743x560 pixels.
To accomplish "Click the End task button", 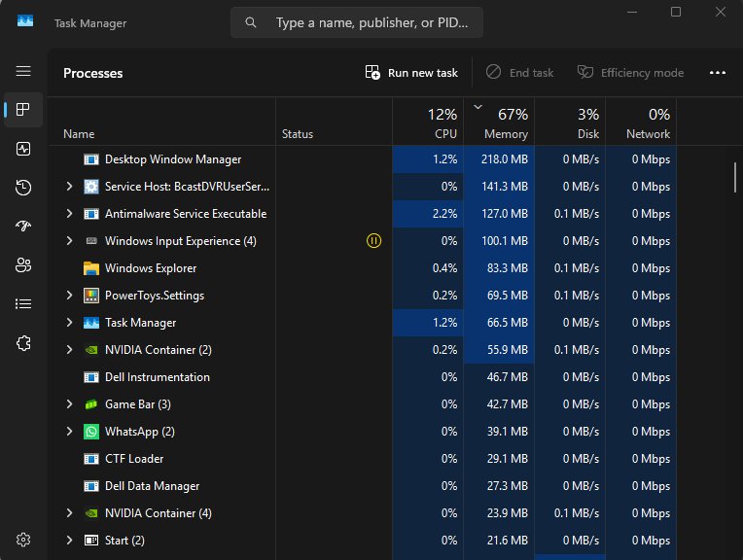I will [520, 73].
